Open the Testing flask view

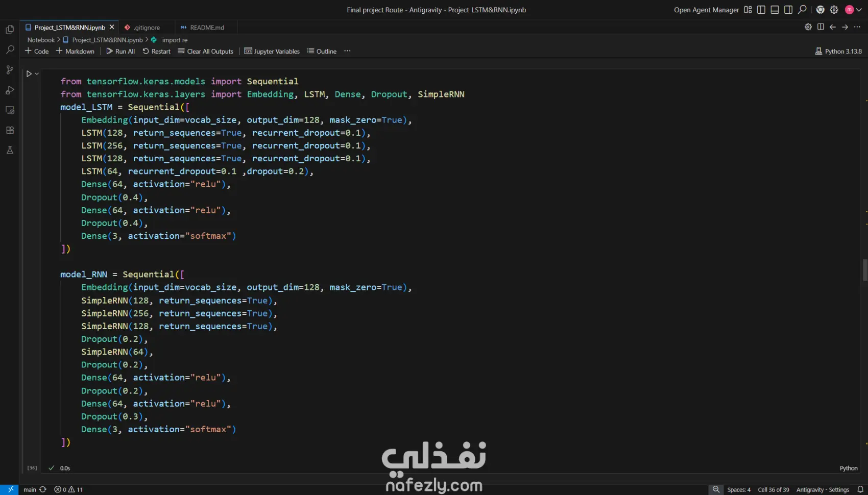[10, 151]
